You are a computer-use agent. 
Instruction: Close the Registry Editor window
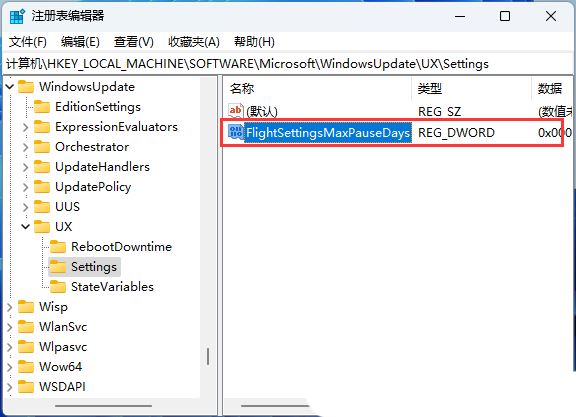[x=551, y=17]
